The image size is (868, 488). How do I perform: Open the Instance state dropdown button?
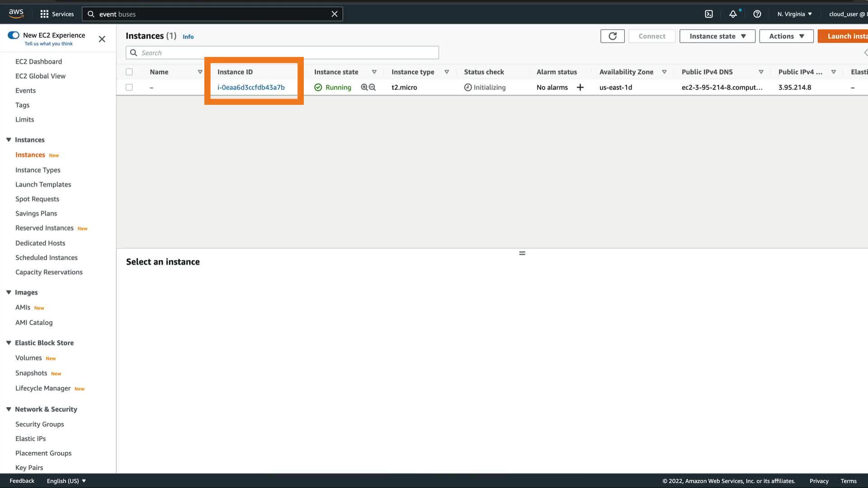(x=717, y=36)
